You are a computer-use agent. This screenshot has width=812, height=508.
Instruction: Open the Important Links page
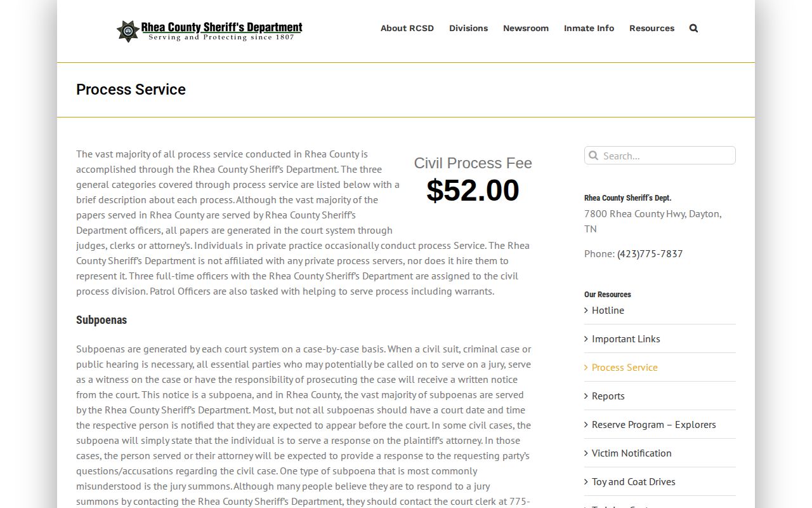tap(626, 338)
